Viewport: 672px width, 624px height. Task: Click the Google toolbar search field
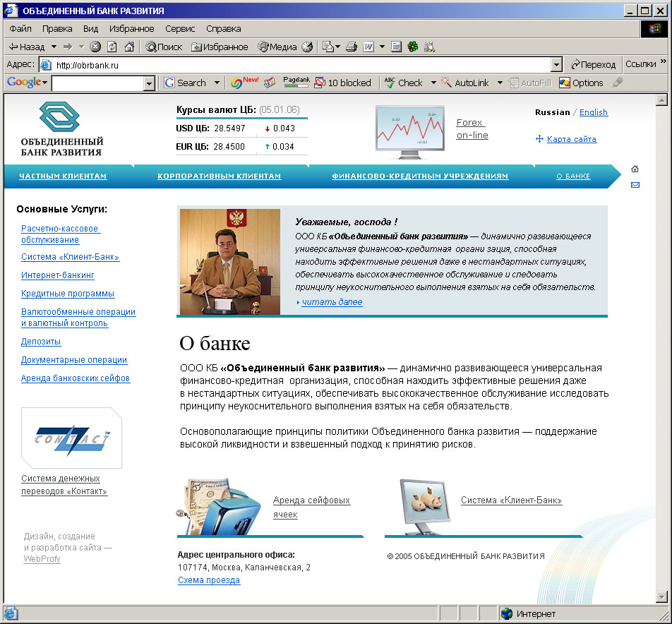(x=98, y=83)
